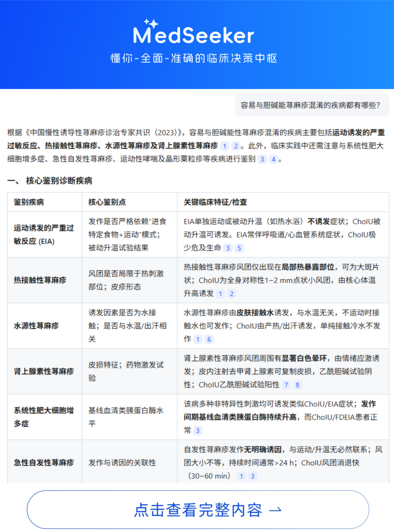Click the 点击查看完整内容 button
The image size is (394, 532).
pyautogui.click(x=198, y=510)
